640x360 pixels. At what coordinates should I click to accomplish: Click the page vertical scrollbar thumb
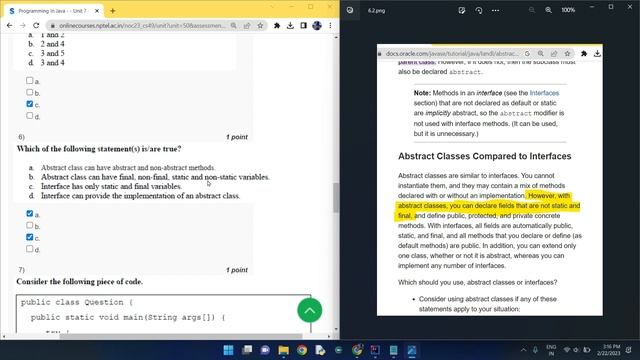(x=336, y=198)
